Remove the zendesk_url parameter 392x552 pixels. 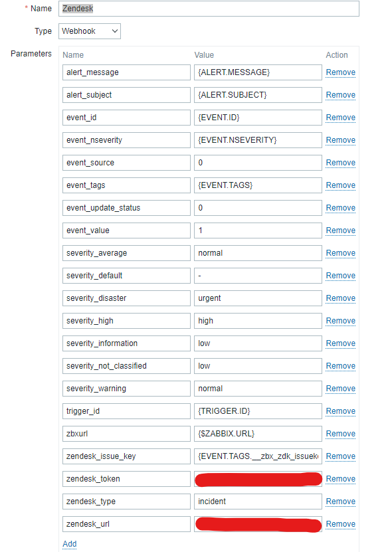point(340,524)
